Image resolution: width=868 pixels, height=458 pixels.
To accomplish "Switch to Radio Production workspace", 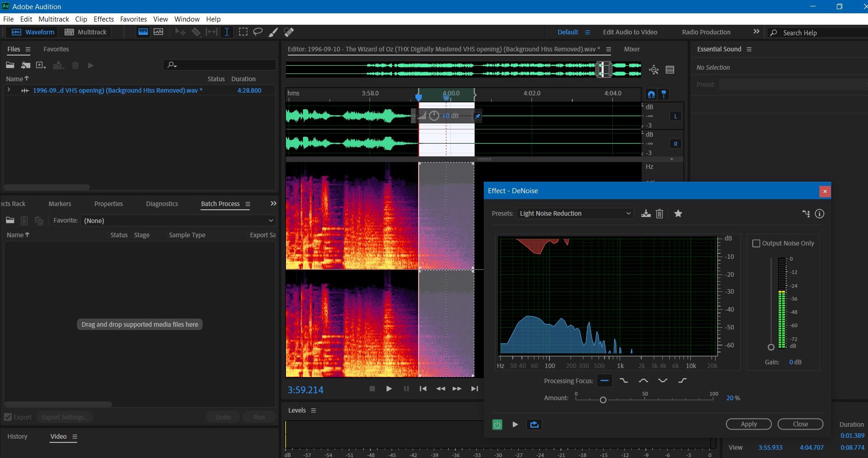I will point(706,32).
